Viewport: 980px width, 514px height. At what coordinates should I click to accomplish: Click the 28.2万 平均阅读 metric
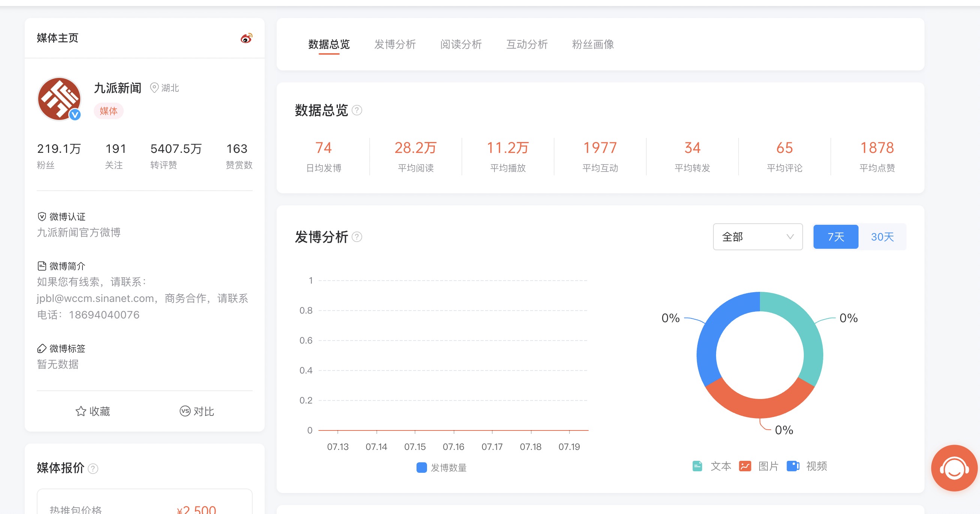pyautogui.click(x=416, y=157)
